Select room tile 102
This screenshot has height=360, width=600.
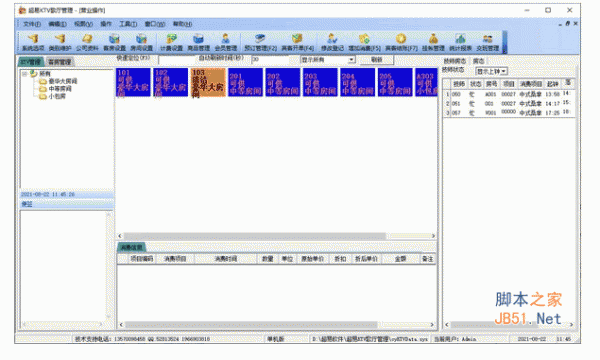(171, 82)
